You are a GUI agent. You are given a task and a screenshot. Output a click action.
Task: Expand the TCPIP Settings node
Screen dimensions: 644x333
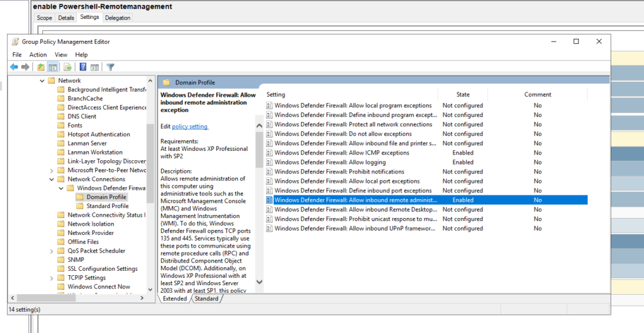click(52, 278)
